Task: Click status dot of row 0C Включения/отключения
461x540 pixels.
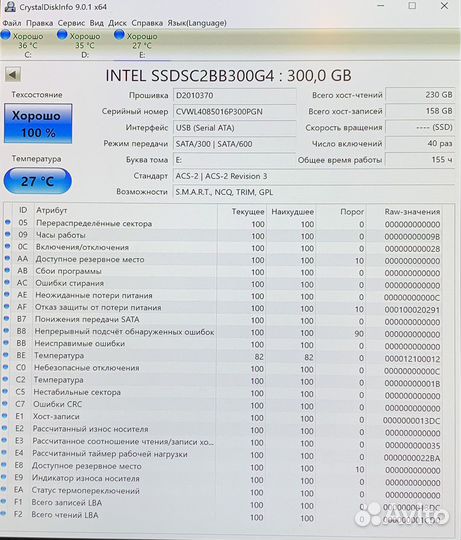Action: pos(7,246)
